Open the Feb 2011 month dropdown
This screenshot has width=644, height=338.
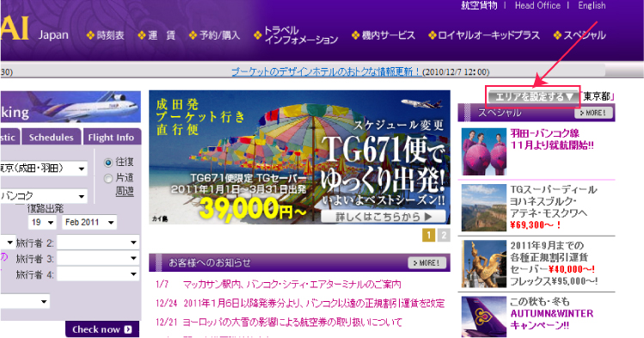point(89,222)
